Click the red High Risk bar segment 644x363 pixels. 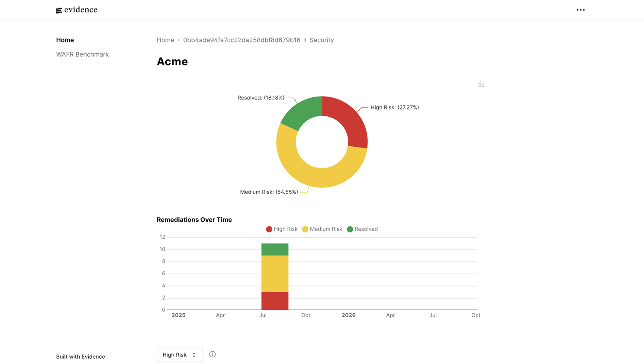[275, 301]
